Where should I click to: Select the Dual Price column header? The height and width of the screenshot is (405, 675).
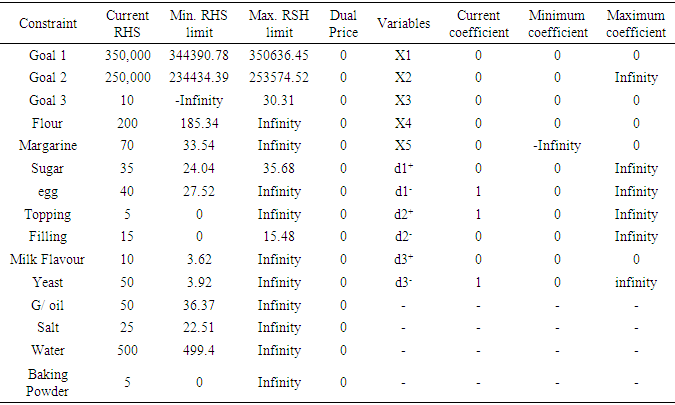click(x=343, y=24)
